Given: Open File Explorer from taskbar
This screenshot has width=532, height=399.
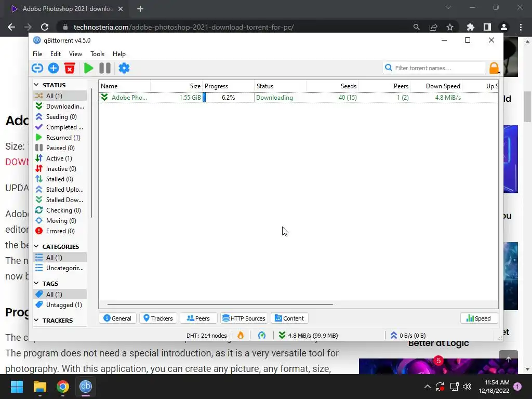Looking at the screenshot, I should (x=39, y=387).
